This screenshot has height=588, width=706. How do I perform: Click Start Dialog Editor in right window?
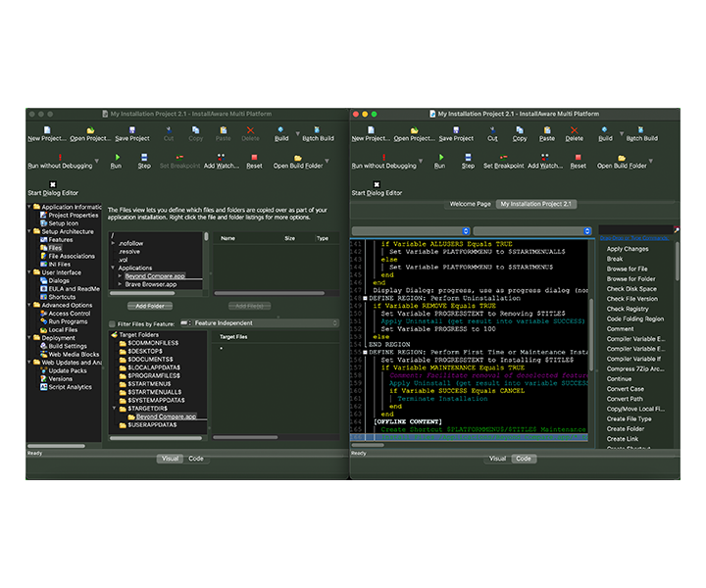point(377,188)
